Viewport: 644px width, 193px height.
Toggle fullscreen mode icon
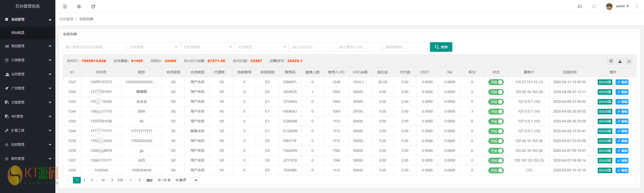tap(594, 7)
